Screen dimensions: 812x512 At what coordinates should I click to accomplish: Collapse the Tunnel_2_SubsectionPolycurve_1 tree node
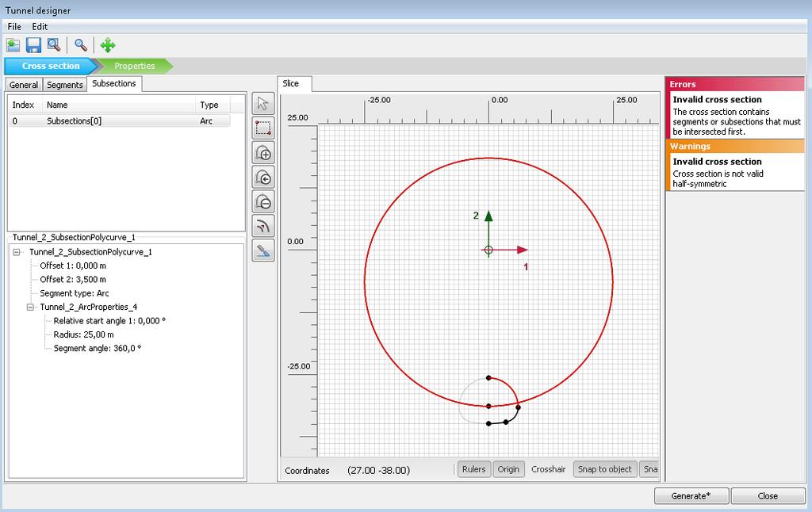point(17,252)
